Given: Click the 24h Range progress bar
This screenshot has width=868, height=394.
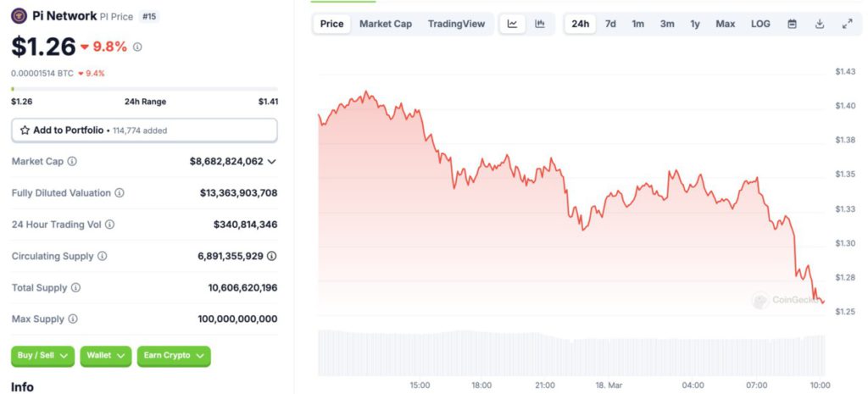Looking at the screenshot, I should tap(144, 89).
